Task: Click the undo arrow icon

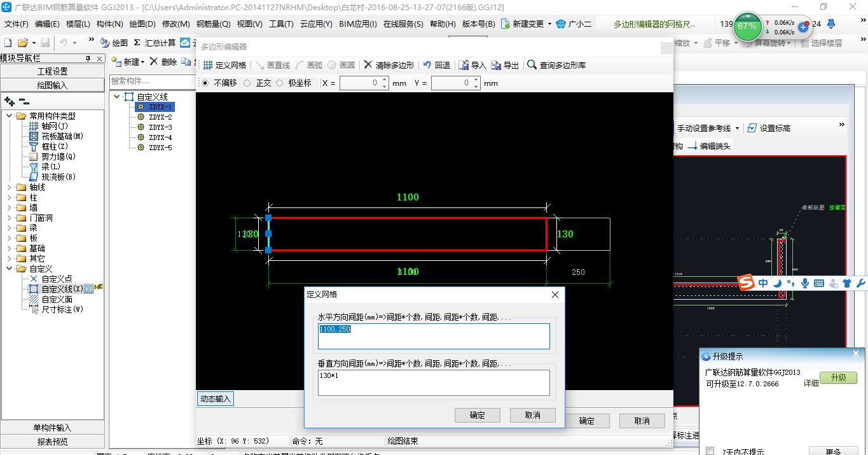Action: click(x=64, y=43)
